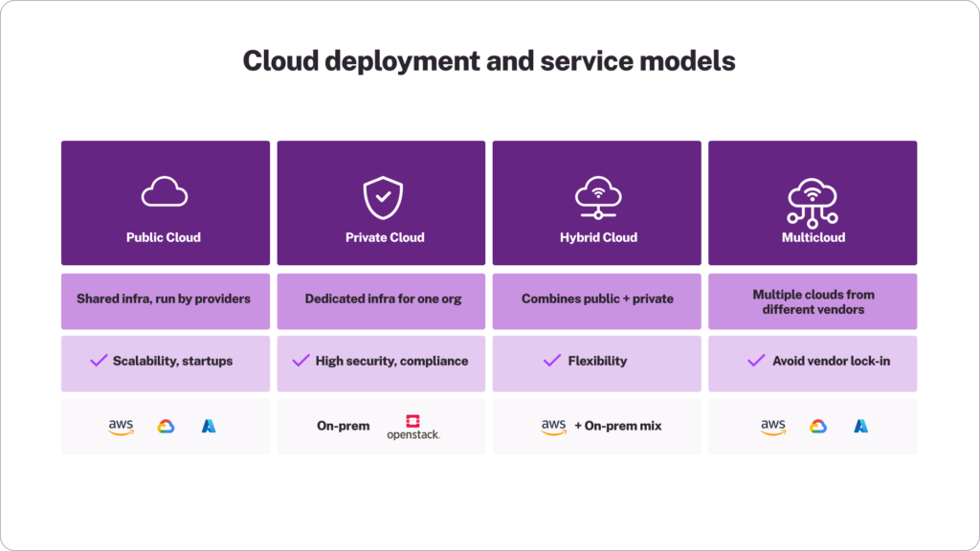Expand the Multiple clouds from different vendors card
Screen dimensions: 980x551
tap(813, 300)
